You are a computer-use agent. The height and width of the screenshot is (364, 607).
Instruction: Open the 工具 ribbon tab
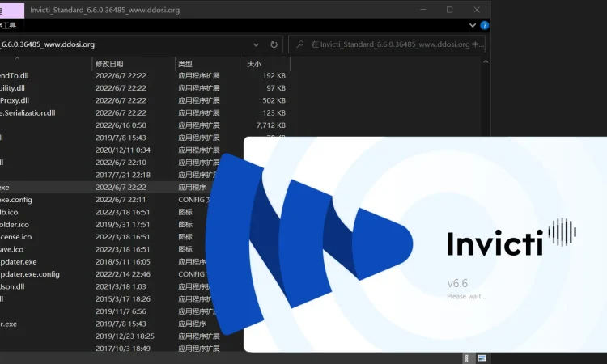(8, 26)
